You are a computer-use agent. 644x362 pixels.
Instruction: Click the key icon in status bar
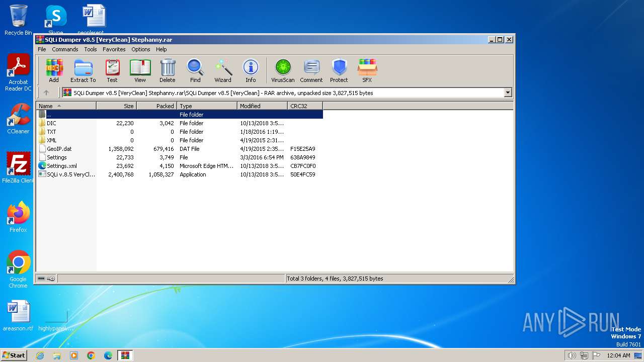[x=51, y=279]
